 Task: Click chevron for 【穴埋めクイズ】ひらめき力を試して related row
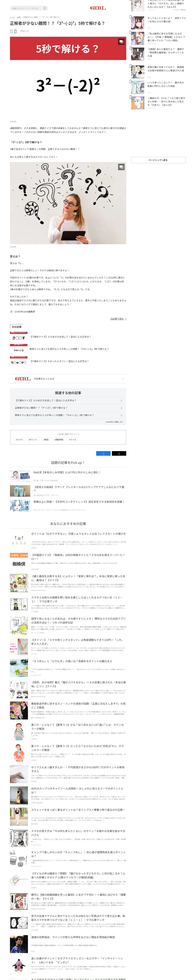click(x=121, y=401)
